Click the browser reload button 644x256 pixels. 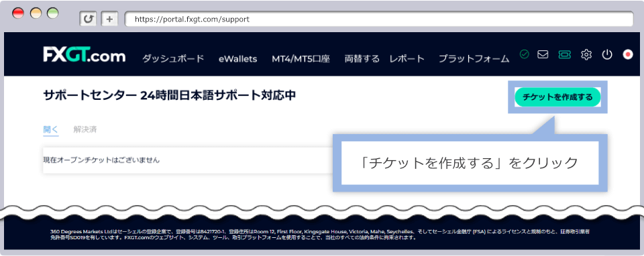point(88,19)
